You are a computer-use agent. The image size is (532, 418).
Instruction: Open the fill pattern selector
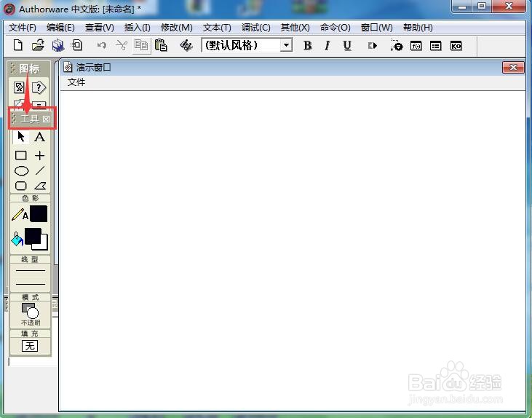(30, 346)
